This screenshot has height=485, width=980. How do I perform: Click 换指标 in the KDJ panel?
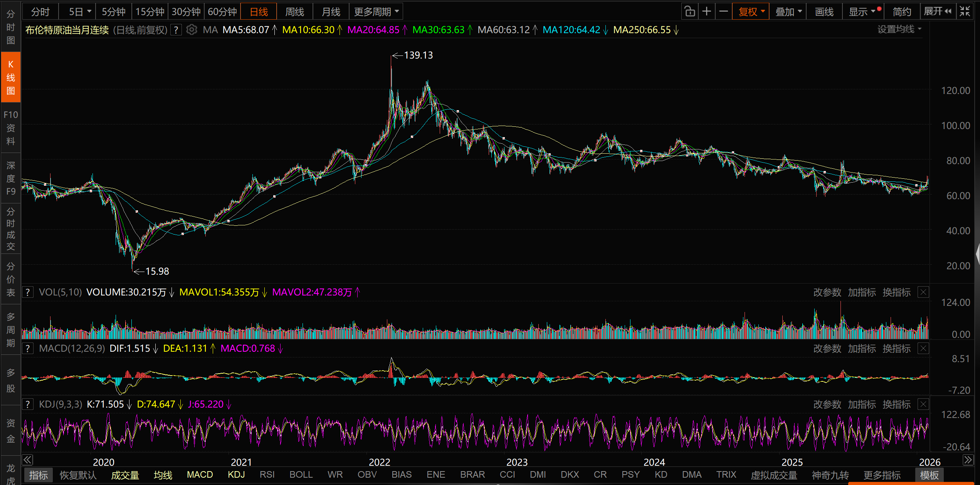point(896,404)
